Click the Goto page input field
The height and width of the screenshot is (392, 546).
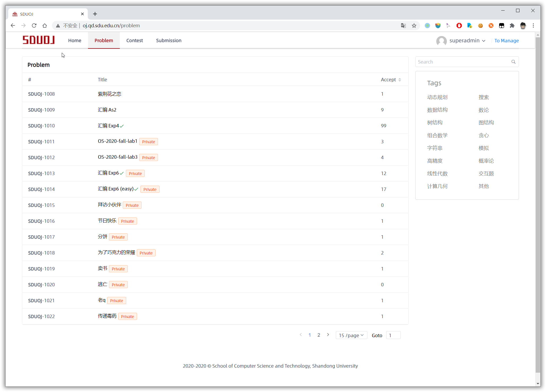point(393,335)
